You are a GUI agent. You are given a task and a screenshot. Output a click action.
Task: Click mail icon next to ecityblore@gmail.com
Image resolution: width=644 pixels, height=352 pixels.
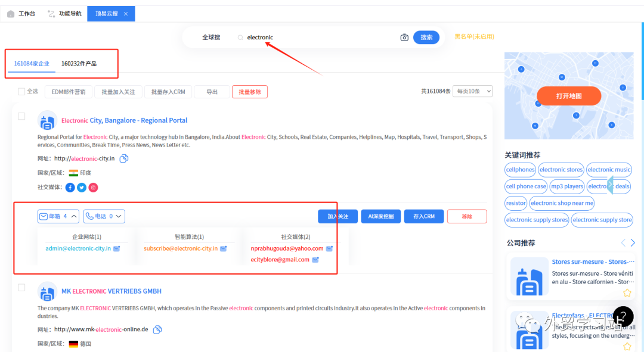point(315,260)
